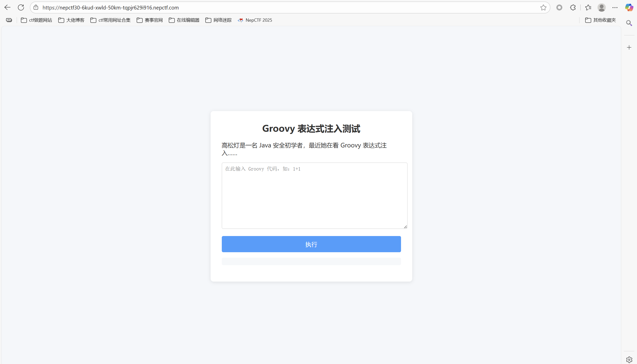
Task: Open the 在线编辑器 bookmark folder
Action: 184,20
